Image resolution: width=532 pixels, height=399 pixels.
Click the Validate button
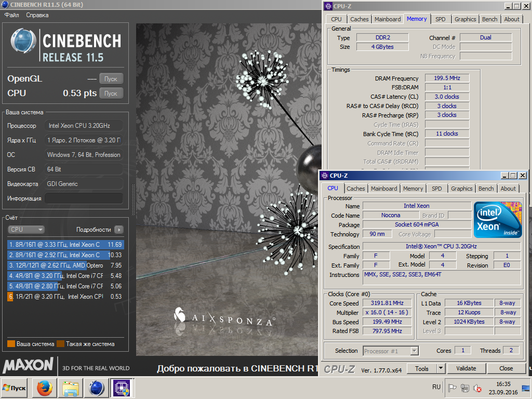coord(466,368)
